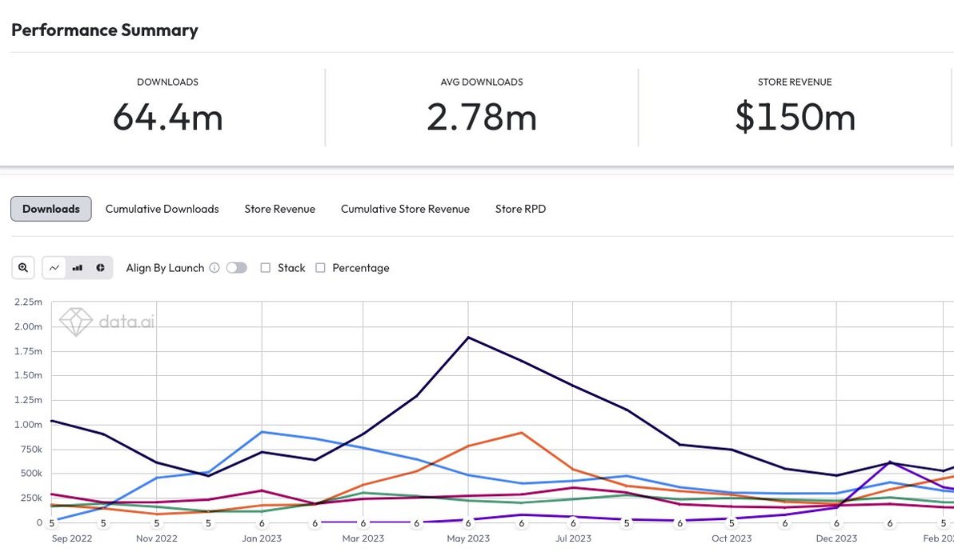Viewport: 954px width, 560px height.
Task: Switch to the Store Revenue tab
Action: click(x=279, y=209)
